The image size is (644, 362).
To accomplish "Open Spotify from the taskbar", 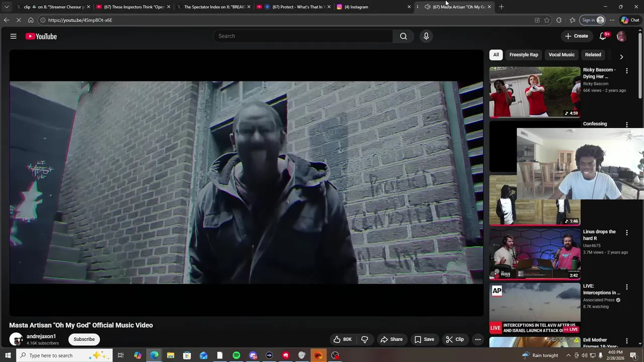I will [236, 355].
